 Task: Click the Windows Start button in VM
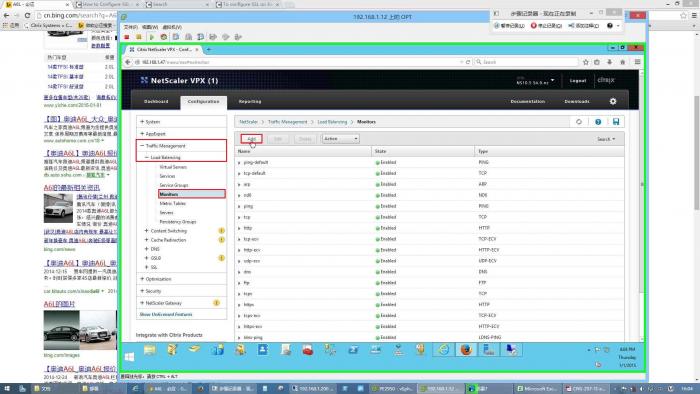pyautogui.click(x=129, y=357)
